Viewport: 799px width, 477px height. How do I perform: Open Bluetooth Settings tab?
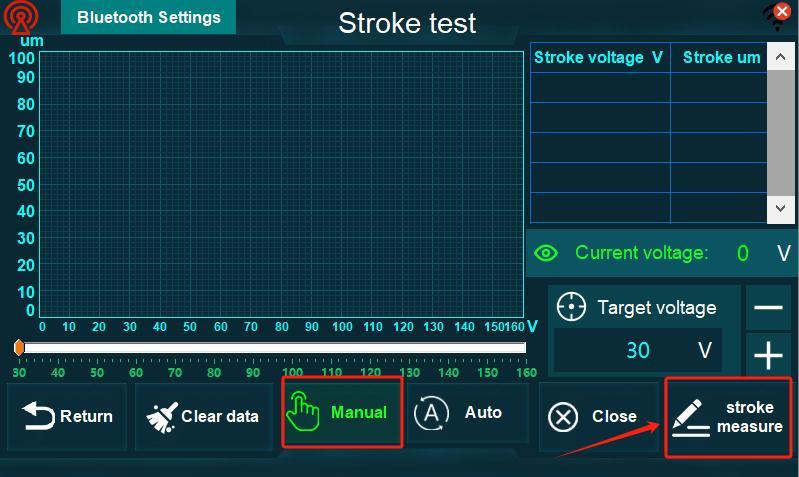point(148,17)
